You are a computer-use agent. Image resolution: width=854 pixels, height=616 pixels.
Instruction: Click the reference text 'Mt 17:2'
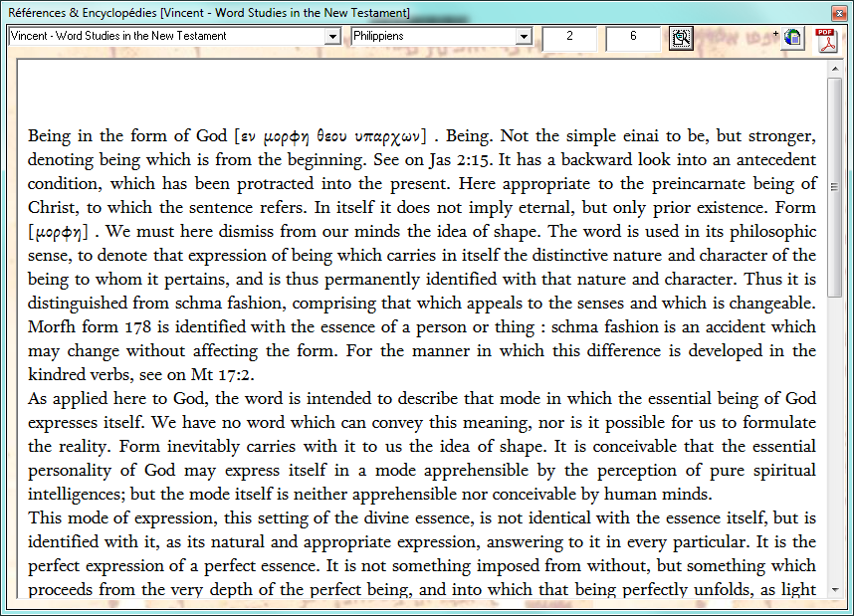click(221, 375)
